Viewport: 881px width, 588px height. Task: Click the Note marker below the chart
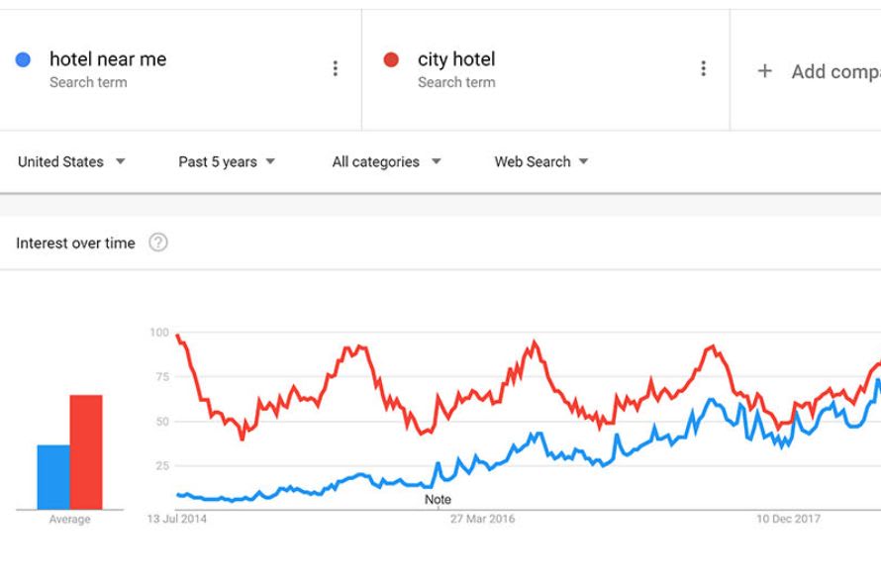[437, 500]
